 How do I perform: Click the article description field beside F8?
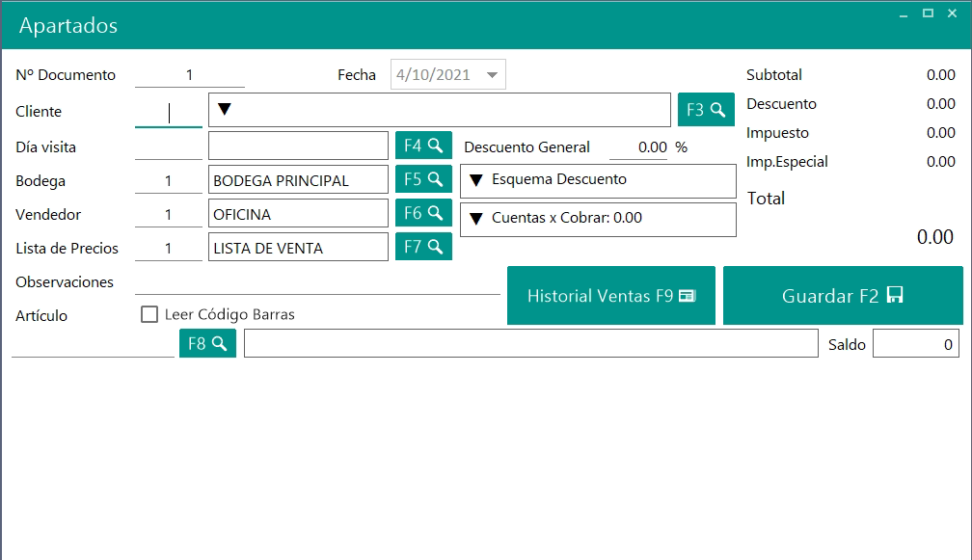[530, 344]
